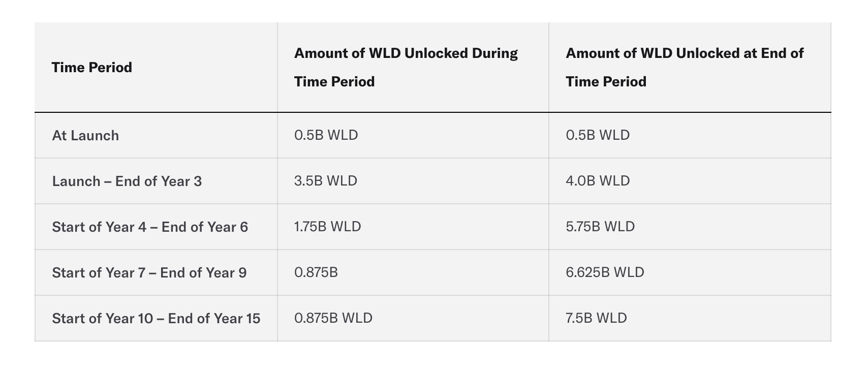Click the "3.5B WLD" cell
Viewport: 868px width, 371px height.
(x=326, y=181)
